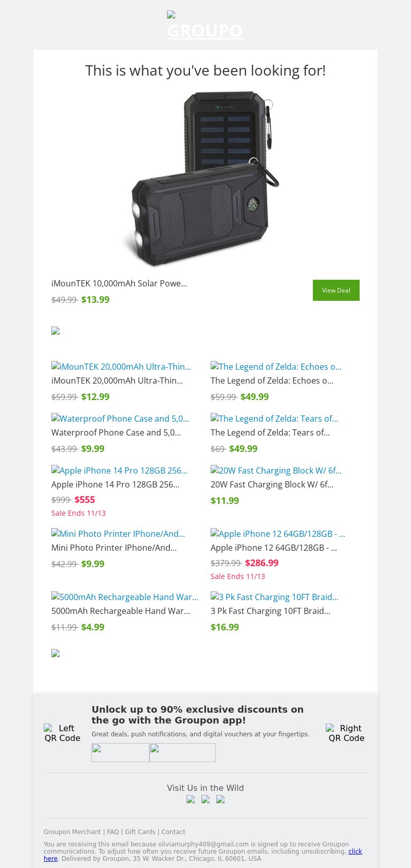
Task: Open Apple iPhone 12 image link
Action: pyautogui.click(x=278, y=534)
